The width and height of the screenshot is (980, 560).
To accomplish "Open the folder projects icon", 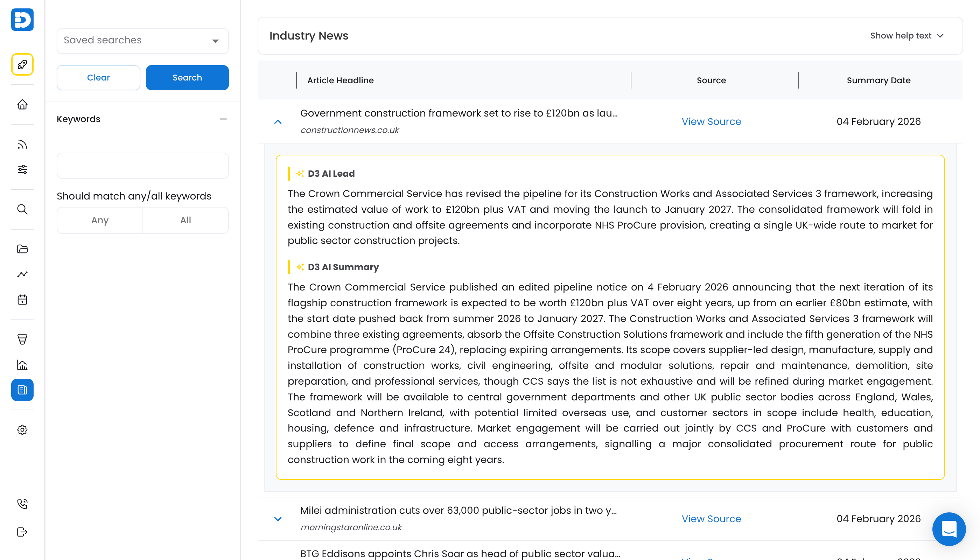I will coord(22,249).
